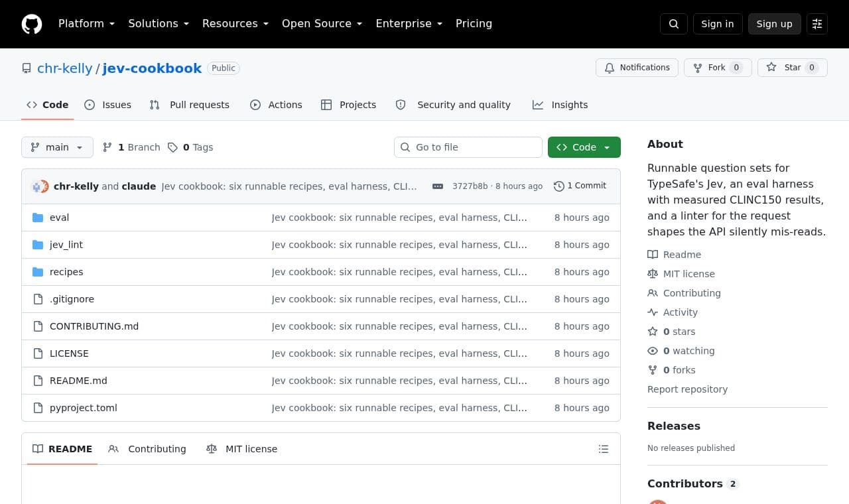Open commit hash 3727b8b
849x504 pixels.
(x=470, y=186)
